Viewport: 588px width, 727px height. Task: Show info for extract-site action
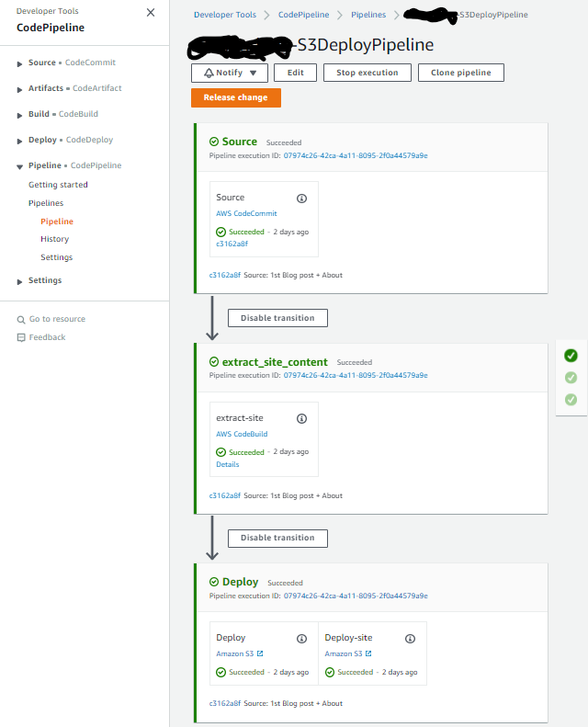pyautogui.click(x=301, y=419)
